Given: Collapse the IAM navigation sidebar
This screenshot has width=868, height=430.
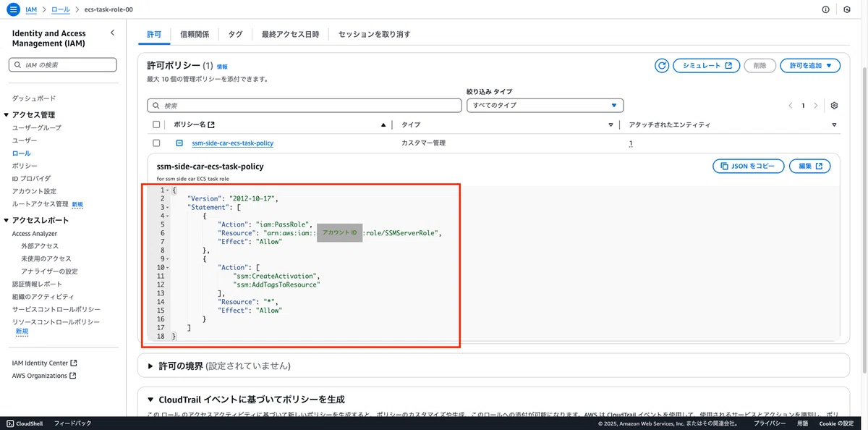Looking at the screenshot, I should coord(112,33).
